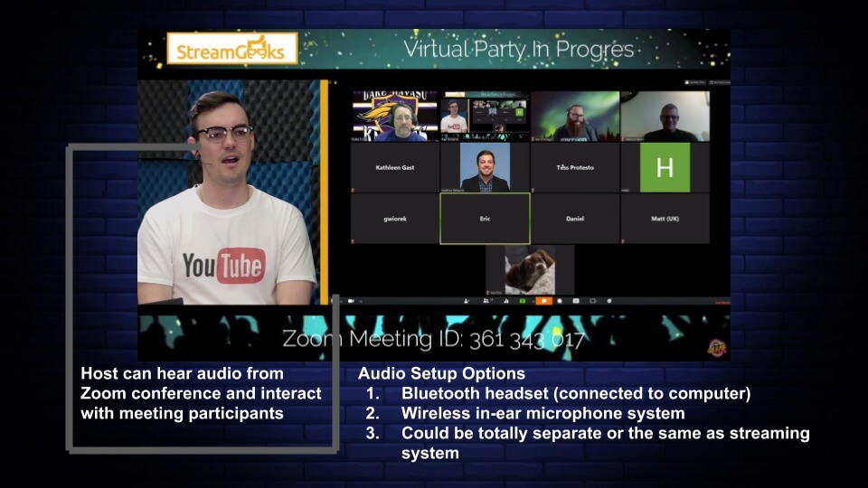Click 'Bluetooth headset (connected to computer)' line
This screenshot has height=488, width=868.
coord(576,393)
